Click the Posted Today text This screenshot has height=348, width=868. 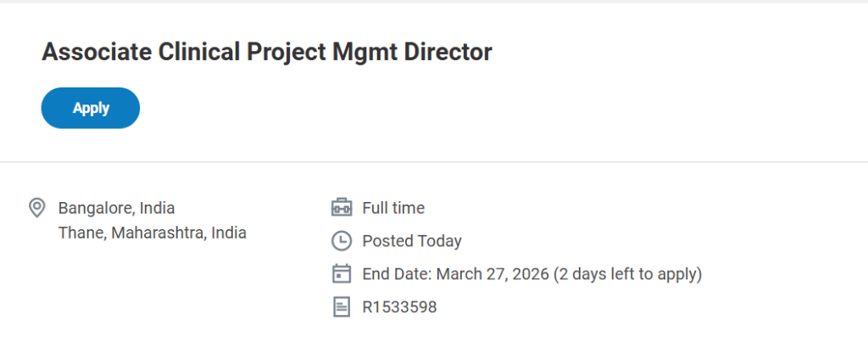tap(412, 241)
